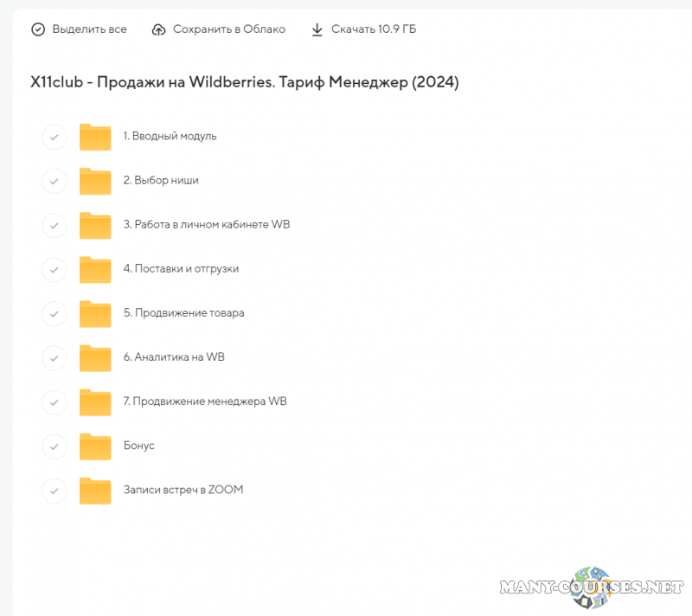Screen dimensions: 692x616
Task: Click the download arrow icon
Action: click(x=317, y=29)
